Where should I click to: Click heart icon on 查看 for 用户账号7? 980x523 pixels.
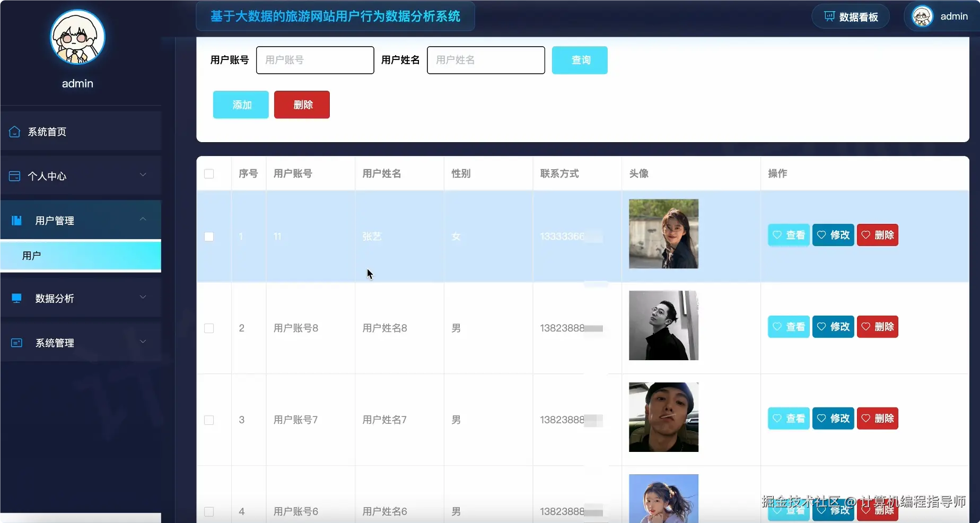[x=777, y=419]
